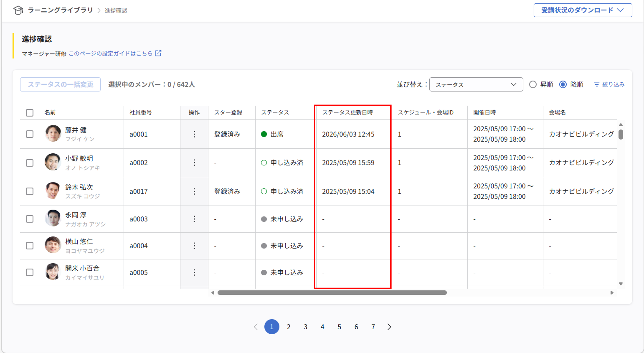
Task: Click 開米 小百合's avatar photo
Action: (x=53, y=272)
